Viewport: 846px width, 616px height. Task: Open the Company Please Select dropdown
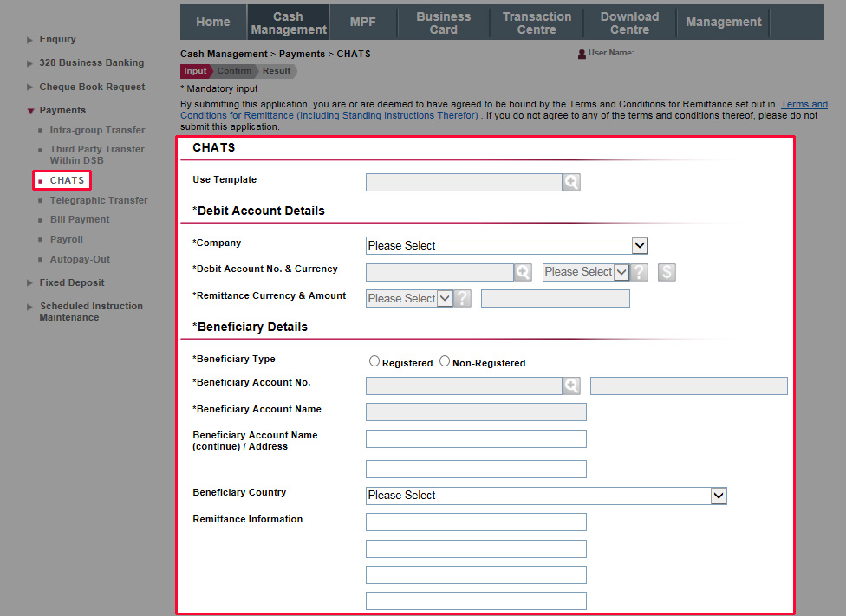pyautogui.click(x=506, y=245)
